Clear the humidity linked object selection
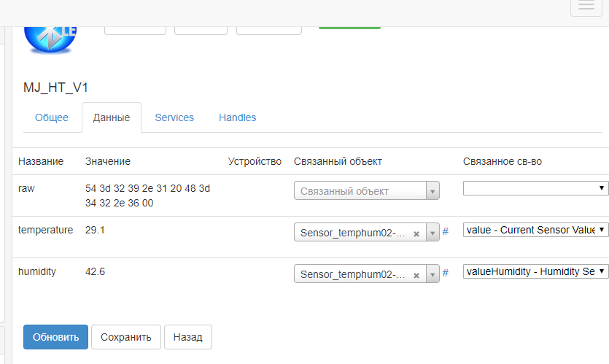This screenshot has width=609, height=364. click(x=416, y=275)
